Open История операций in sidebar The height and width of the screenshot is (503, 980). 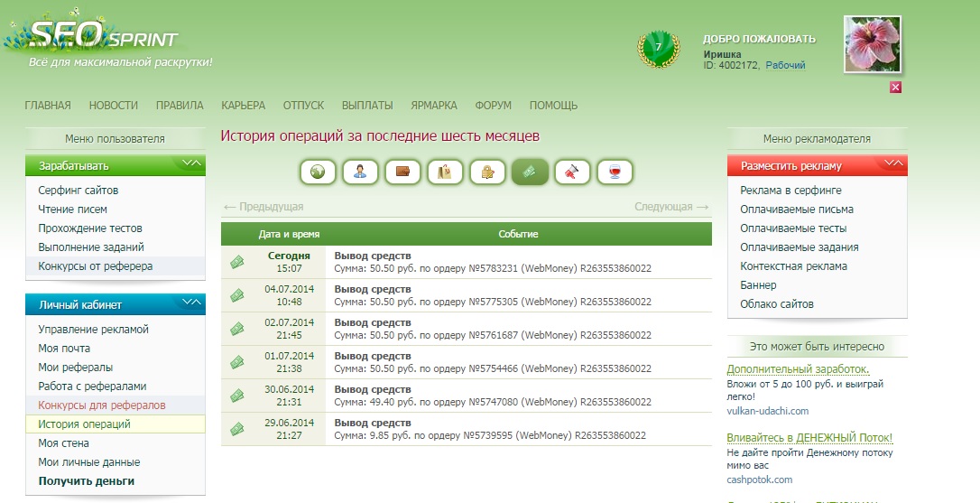85,424
